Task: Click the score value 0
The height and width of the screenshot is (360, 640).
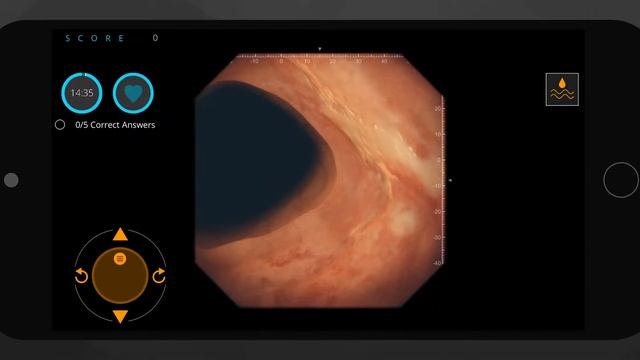Action: click(156, 38)
